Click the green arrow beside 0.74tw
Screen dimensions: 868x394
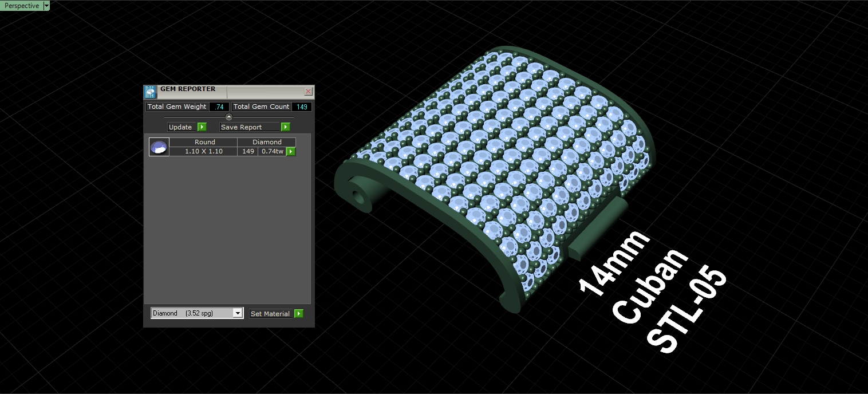click(291, 152)
